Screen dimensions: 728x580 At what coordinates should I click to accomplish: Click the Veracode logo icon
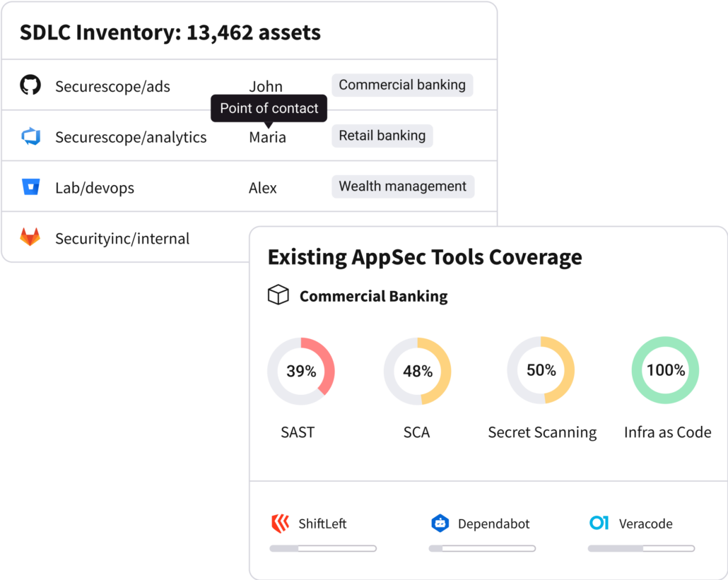click(599, 523)
